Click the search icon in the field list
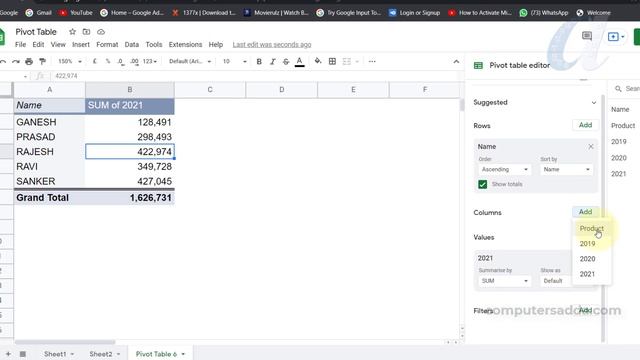640x360 pixels. point(618,89)
